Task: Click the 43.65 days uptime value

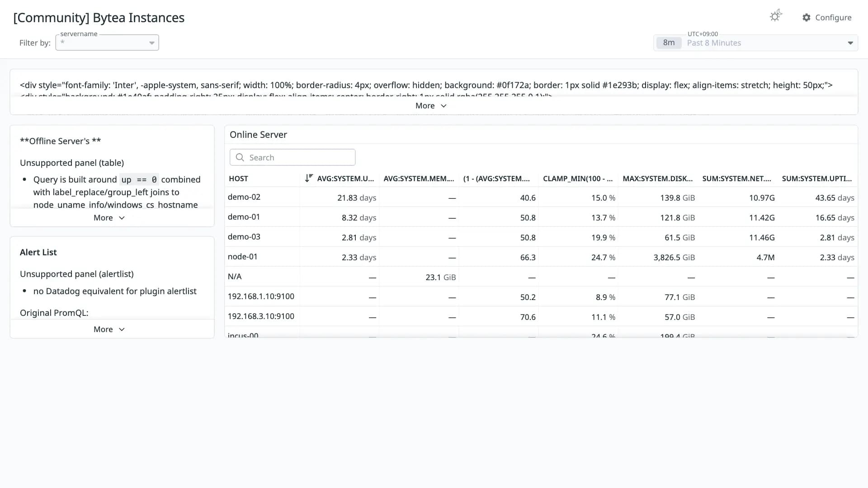Action: point(835,198)
